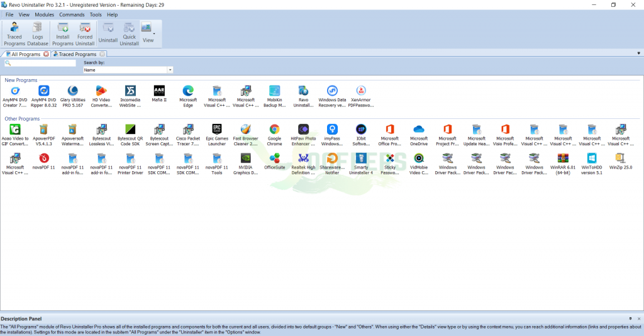
Task: Select the Mafia II program
Action: [x=159, y=94]
